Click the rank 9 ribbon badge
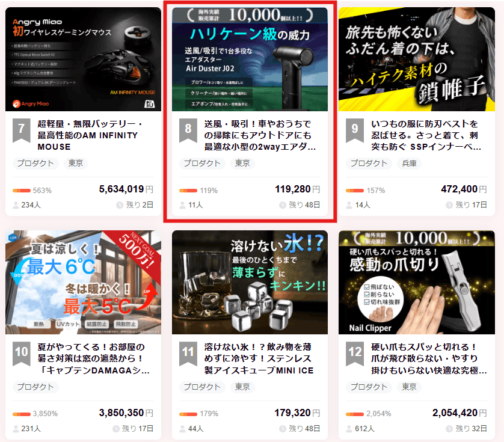Image resolution: width=504 pixels, height=442 pixels. (x=355, y=129)
